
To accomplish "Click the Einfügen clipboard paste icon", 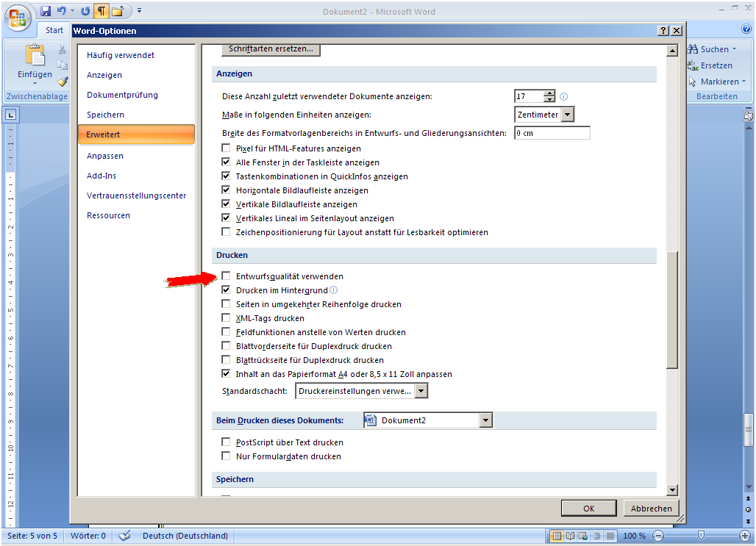I will point(35,55).
